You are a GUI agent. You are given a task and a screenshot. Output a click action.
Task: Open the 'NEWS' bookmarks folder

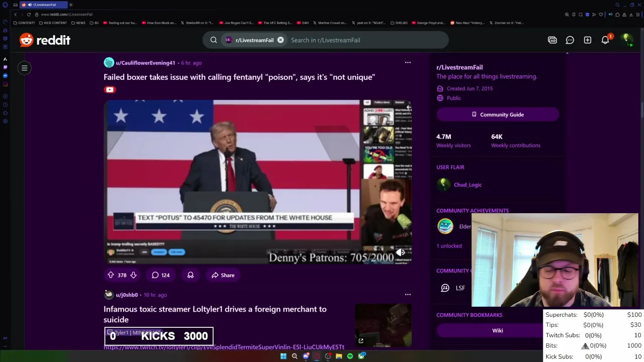[78, 23]
